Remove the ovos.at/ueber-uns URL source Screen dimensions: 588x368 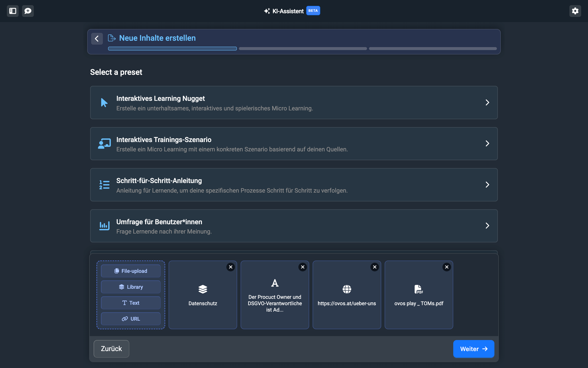(375, 267)
